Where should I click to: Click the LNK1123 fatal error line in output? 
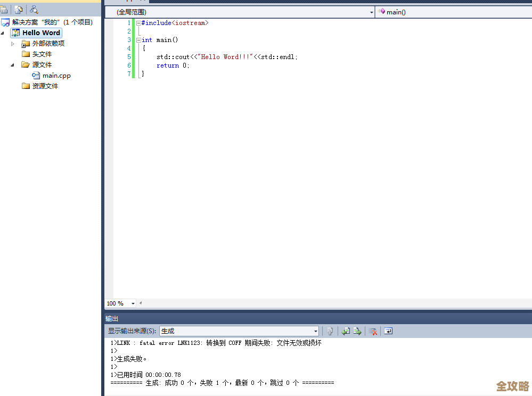point(216,343)
